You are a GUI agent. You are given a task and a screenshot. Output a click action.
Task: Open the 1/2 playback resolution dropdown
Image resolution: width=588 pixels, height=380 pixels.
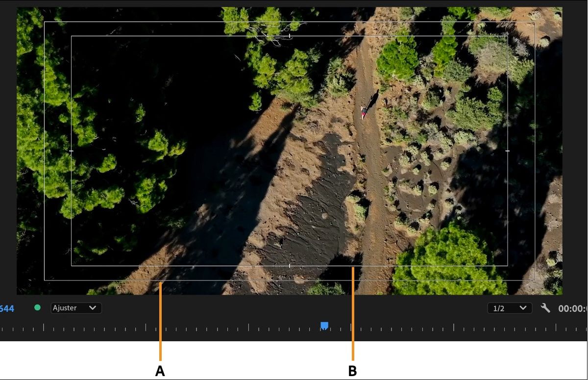[x=510, y=308]
